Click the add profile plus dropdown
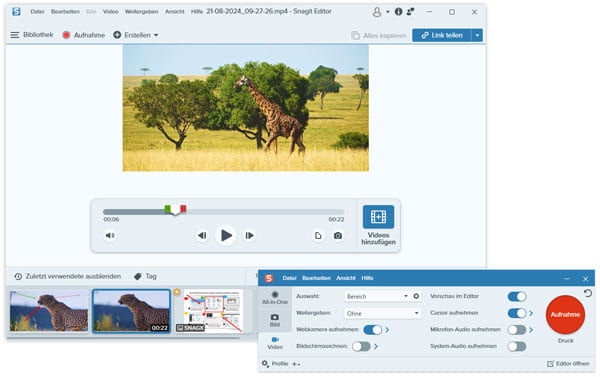600x377 pixels. click(x=296, y=364)
